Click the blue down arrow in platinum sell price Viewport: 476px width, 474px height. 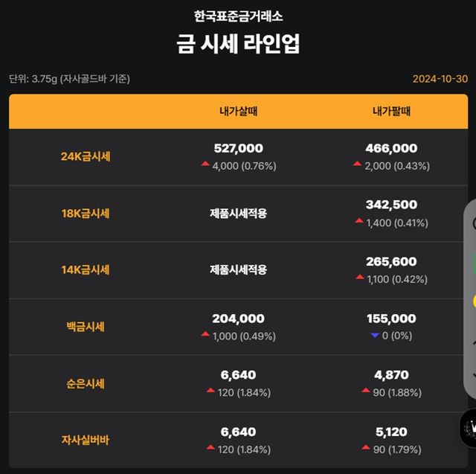(x=374, y=336)
